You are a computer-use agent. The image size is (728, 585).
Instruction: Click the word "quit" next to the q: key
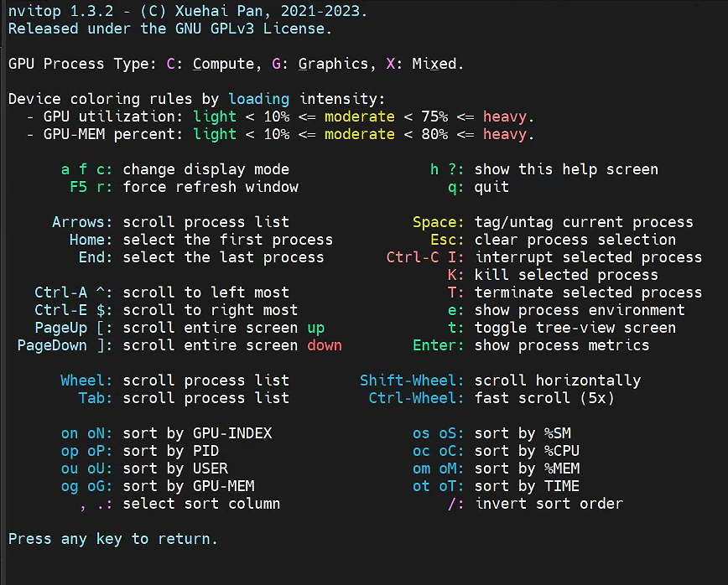pyautogui.click(x=491, y=187)
